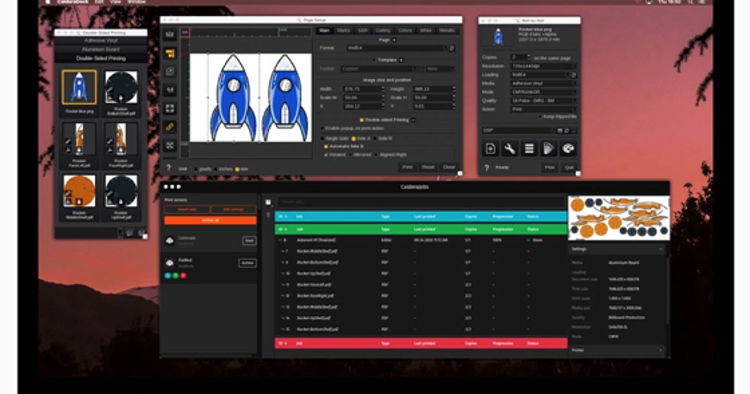Image resolution: width=750 pixels, height=394 pixels.
Task: Click the blue queue color dot under Flatbed
Action: pos(167,276)
